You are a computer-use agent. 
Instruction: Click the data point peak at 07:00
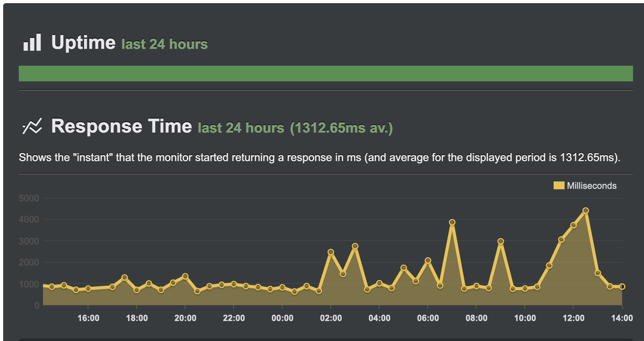pos(452,223)
